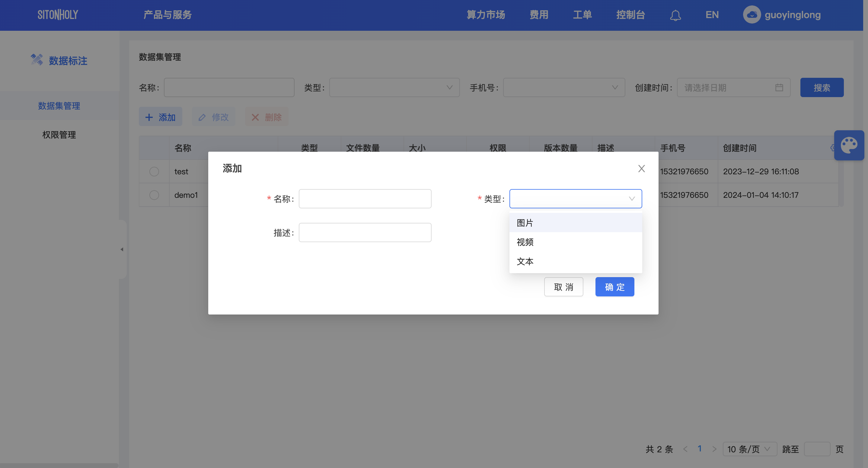
Task: Open the 手机号 filter dropdown
Action: pyautogui.click(x=564, y=87)
